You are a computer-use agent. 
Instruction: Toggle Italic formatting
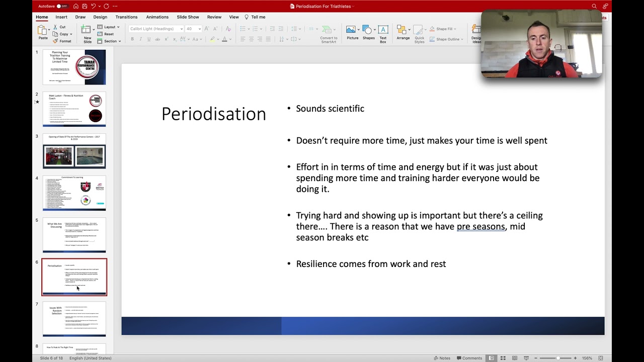140,39
